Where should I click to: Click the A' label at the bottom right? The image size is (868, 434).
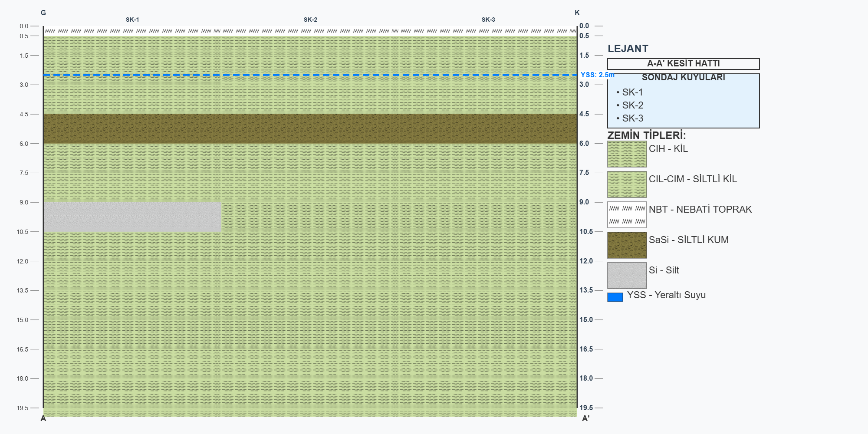click(x=585, y=418)
